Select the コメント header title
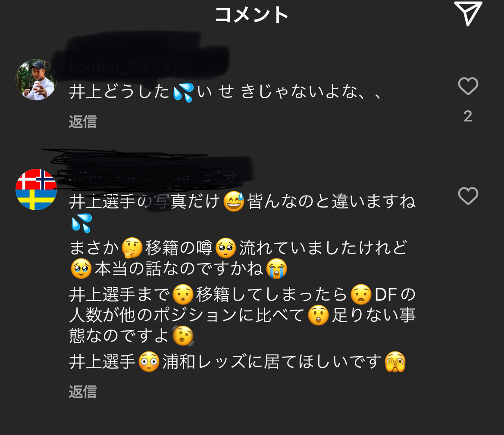Screen dimensions: 504x435 251,15
